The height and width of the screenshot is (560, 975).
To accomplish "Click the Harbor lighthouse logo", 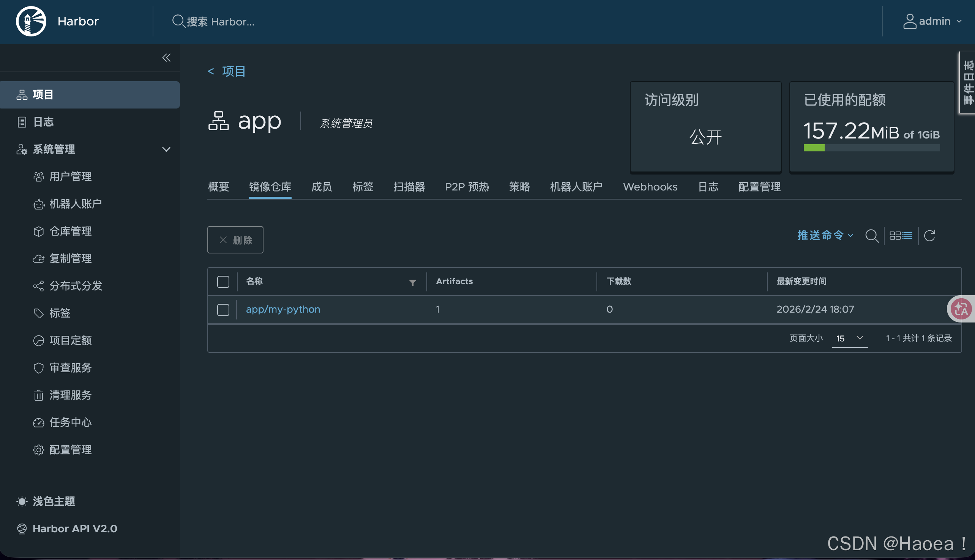I will (31, 21).
